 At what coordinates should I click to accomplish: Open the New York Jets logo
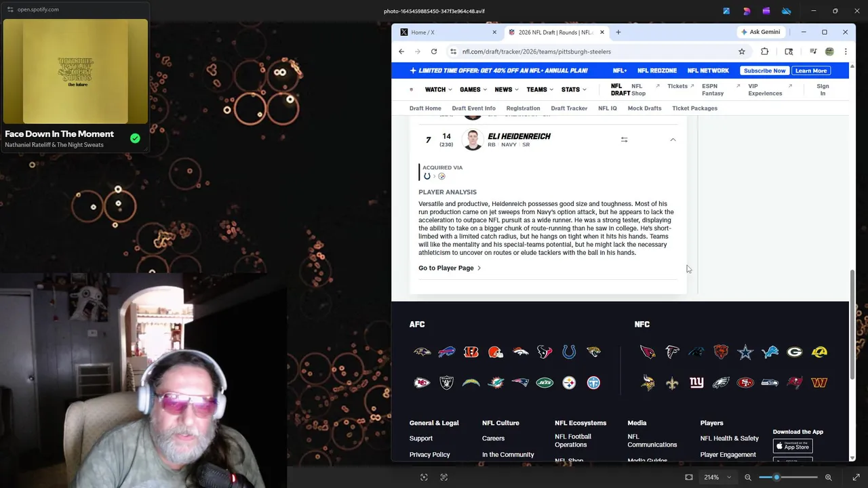(x=545, y=383)
